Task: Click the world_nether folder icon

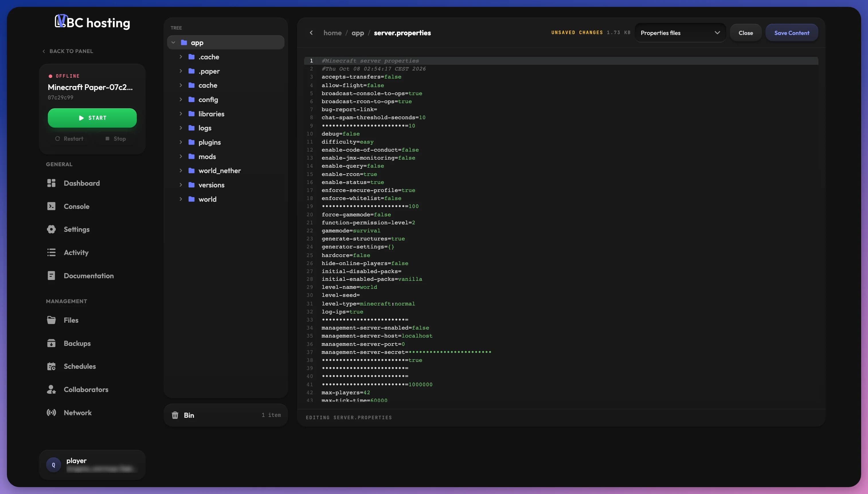Action: [x=191, y=171]
